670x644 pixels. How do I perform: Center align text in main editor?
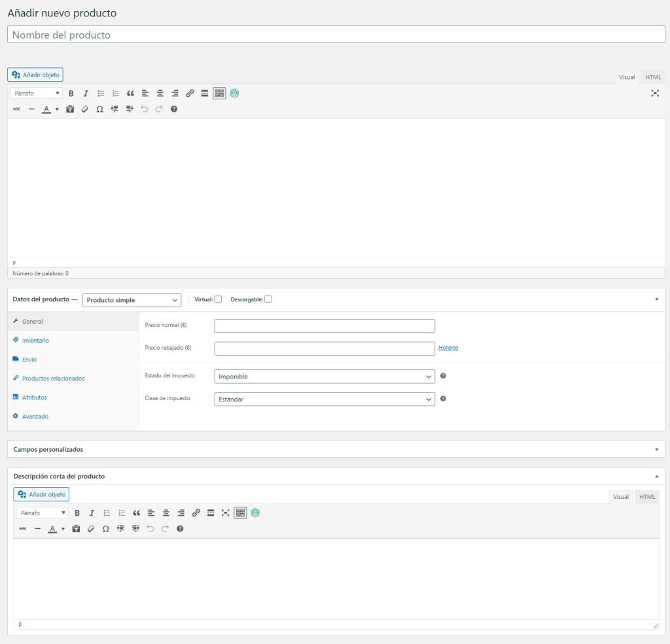[160, 93]
